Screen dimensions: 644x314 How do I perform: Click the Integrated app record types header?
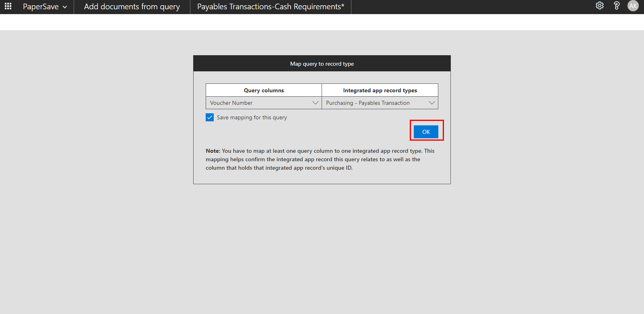point(380,90)
